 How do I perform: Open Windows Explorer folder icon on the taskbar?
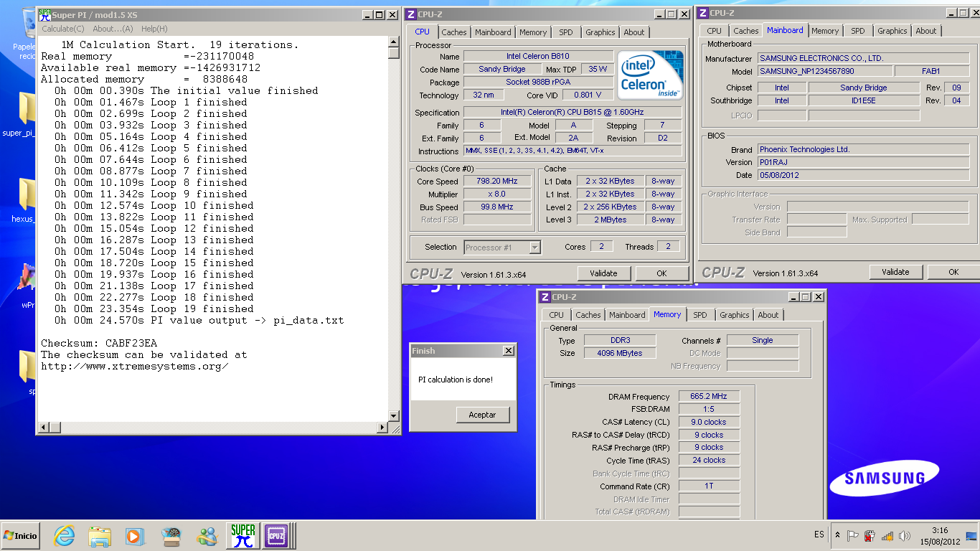point(100,536)
